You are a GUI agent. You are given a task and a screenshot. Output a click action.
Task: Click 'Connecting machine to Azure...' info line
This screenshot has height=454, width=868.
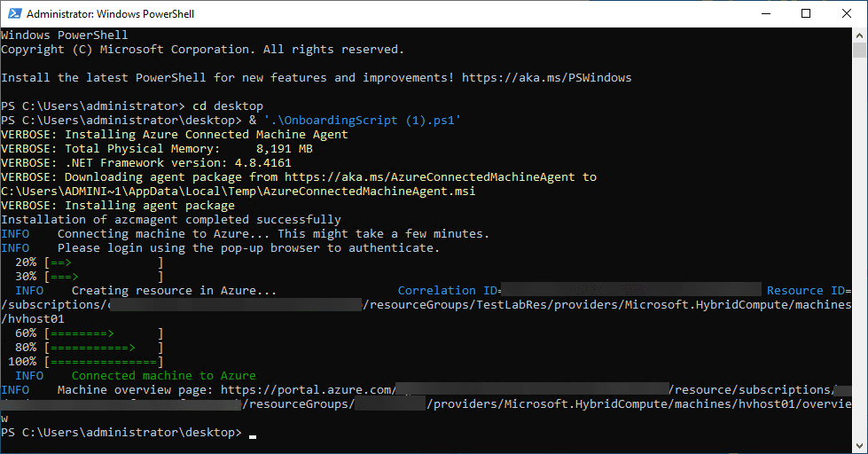coord(246,233)
